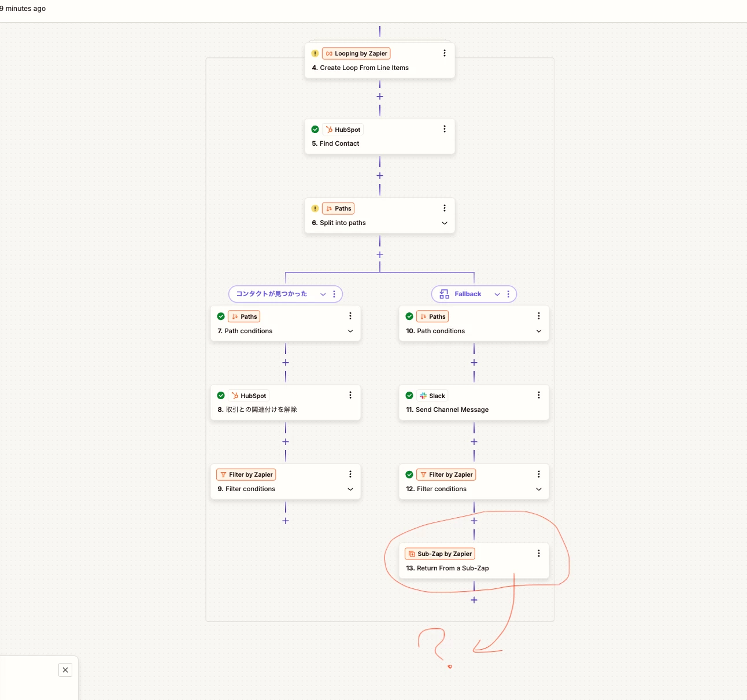Viewport: 747px width, 700px height.
Task: Click the Slack app badge
Action: (432, 396)
